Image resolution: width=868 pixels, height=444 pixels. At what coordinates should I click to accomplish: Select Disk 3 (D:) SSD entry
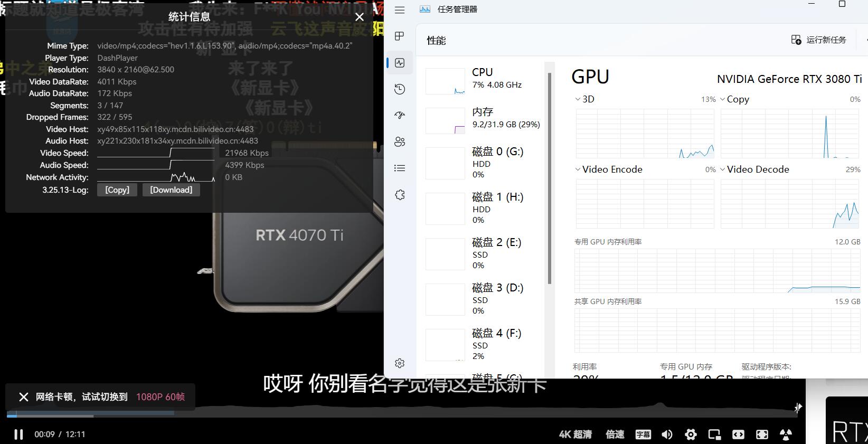tap(483, 300)
